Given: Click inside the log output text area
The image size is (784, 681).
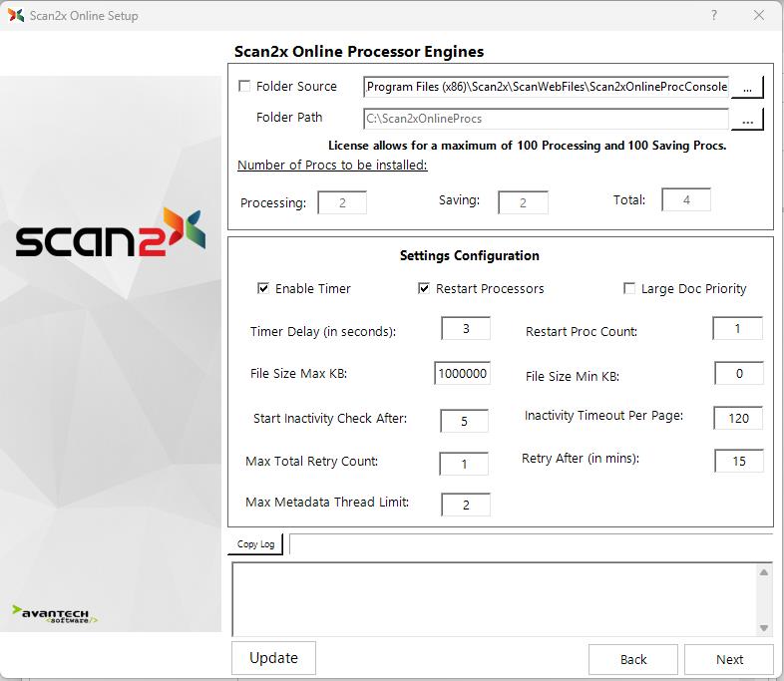Looking at the screenshot, I should click(x=494, y=599).
